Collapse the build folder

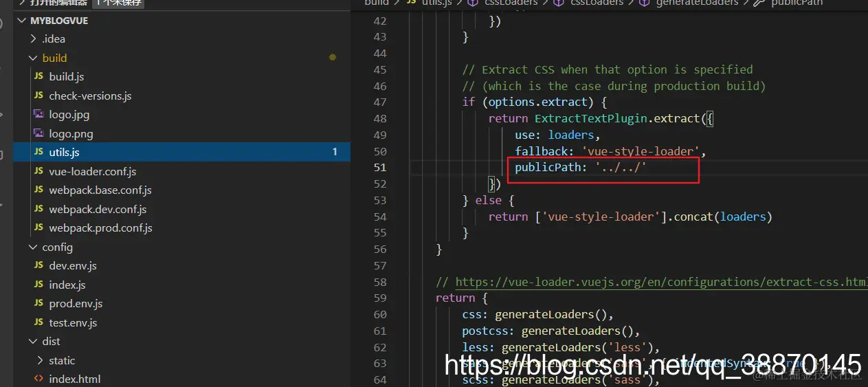34,58
